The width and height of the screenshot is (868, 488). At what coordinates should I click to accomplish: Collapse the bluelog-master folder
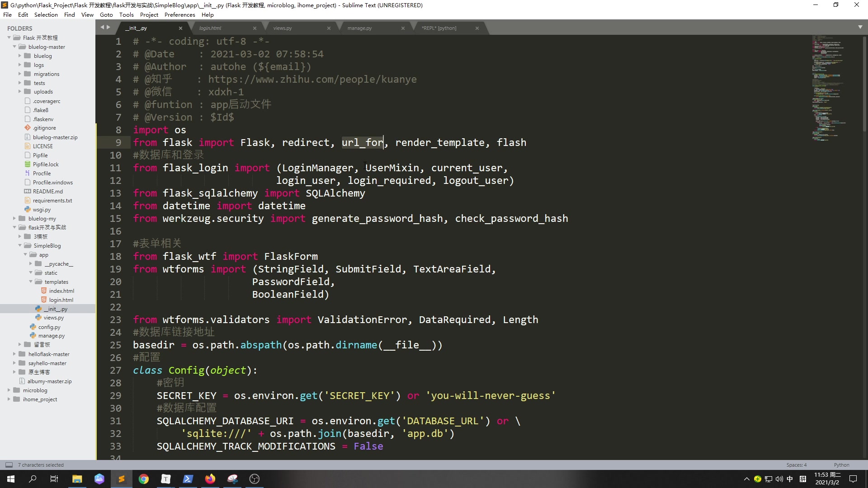14,47
